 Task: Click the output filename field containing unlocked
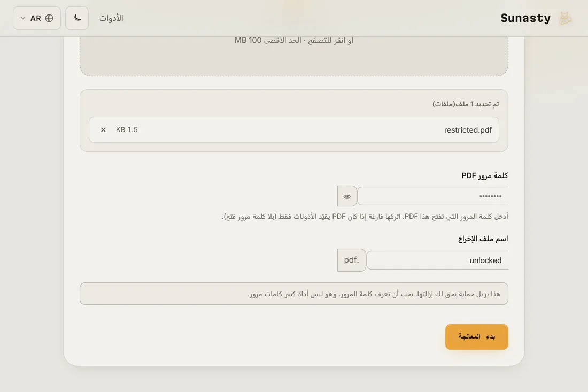(x=437, y=260)
